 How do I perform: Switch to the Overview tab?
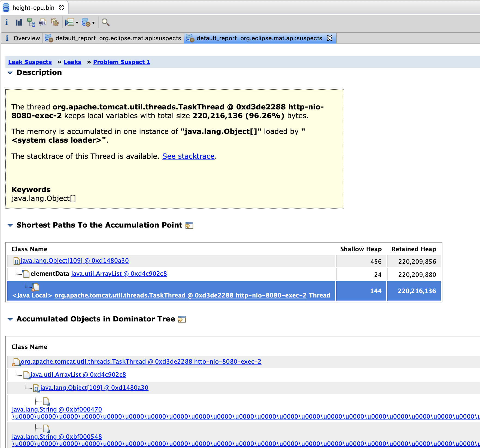[22, 38]
